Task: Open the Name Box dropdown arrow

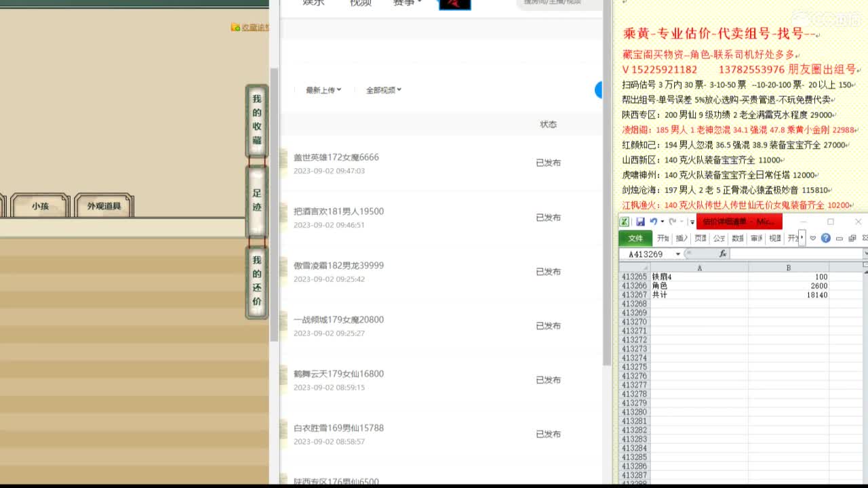Action: (677, 254)
